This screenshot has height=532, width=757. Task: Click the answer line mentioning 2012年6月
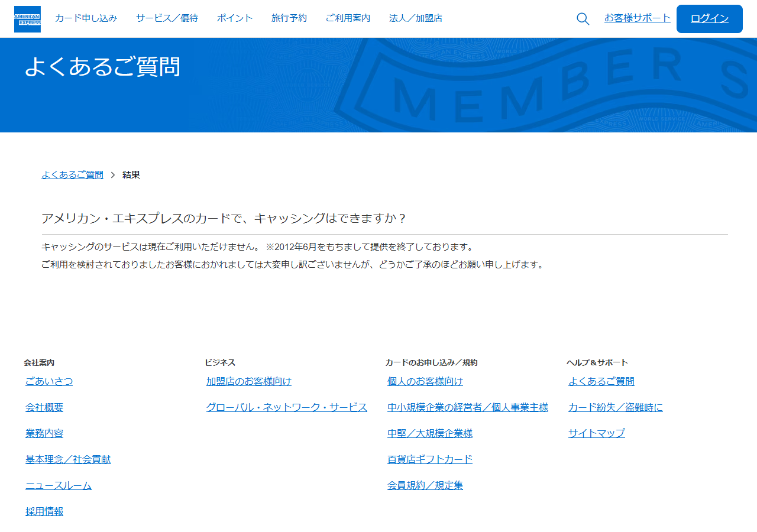coord(258,246)
